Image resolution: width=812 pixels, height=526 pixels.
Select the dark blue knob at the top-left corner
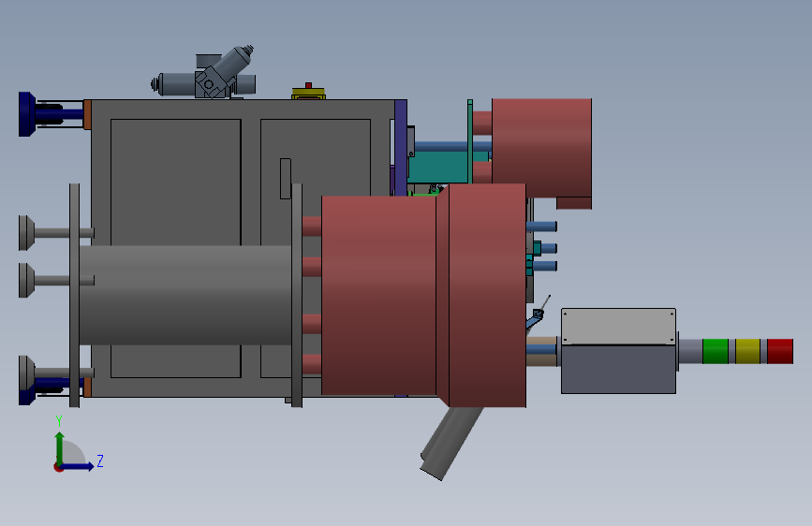[27, 114]
